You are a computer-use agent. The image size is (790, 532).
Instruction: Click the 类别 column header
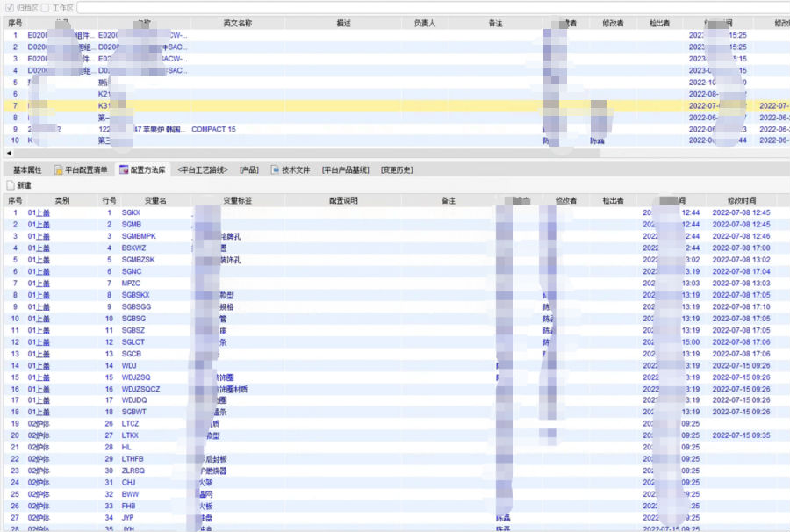coord(62,200)
